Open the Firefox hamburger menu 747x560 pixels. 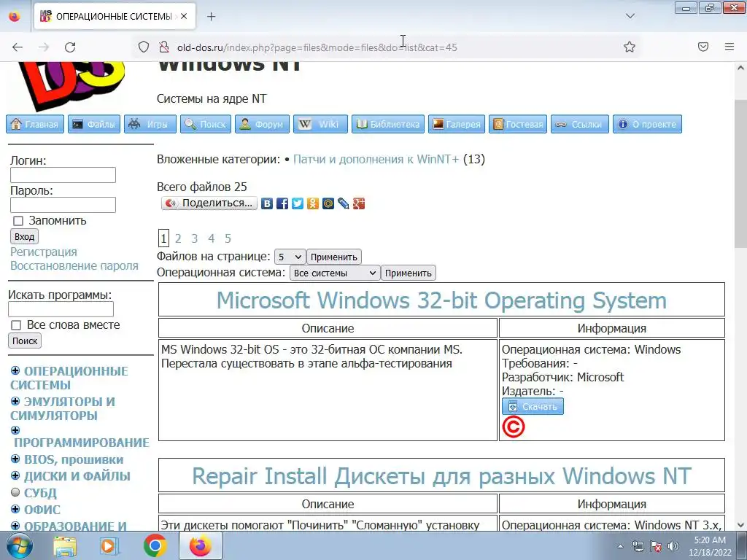coord(729,47)
